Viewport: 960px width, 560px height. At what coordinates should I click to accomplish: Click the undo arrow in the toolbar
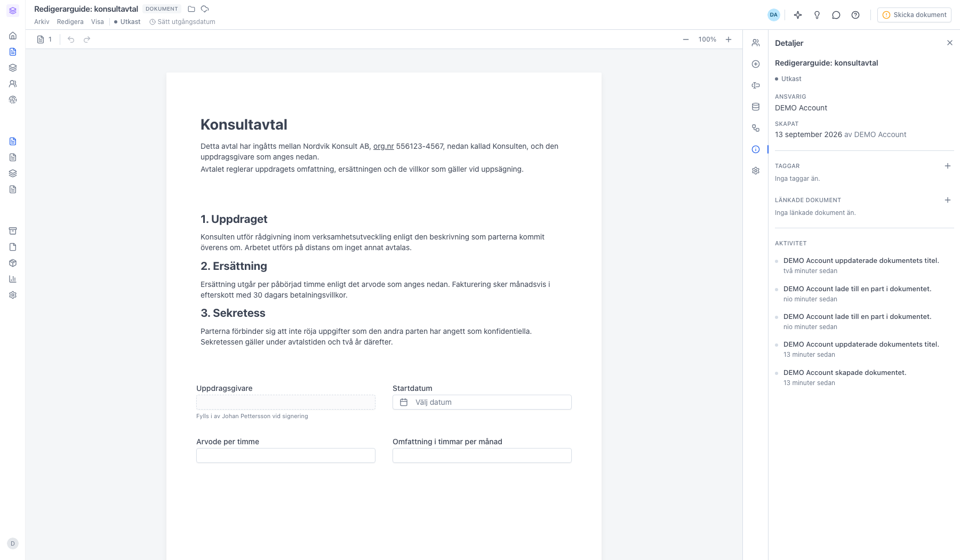pos(71,39)
